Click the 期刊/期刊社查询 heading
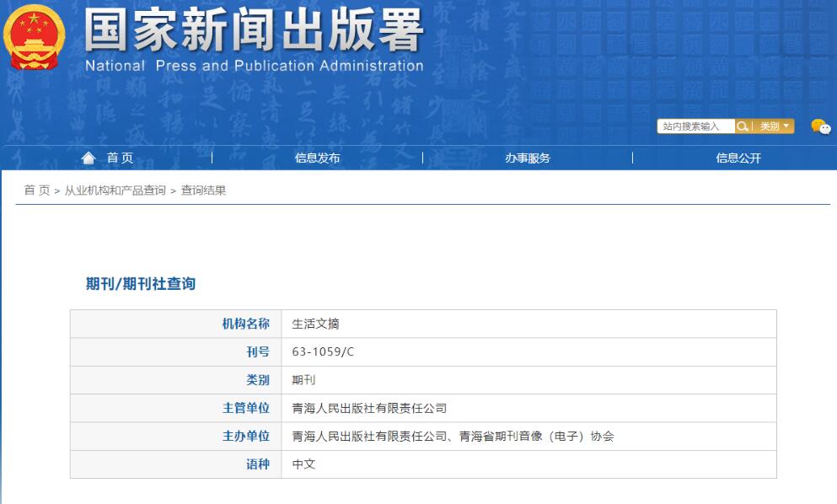This screenshot has width=837, height=504. click(141, 284)
